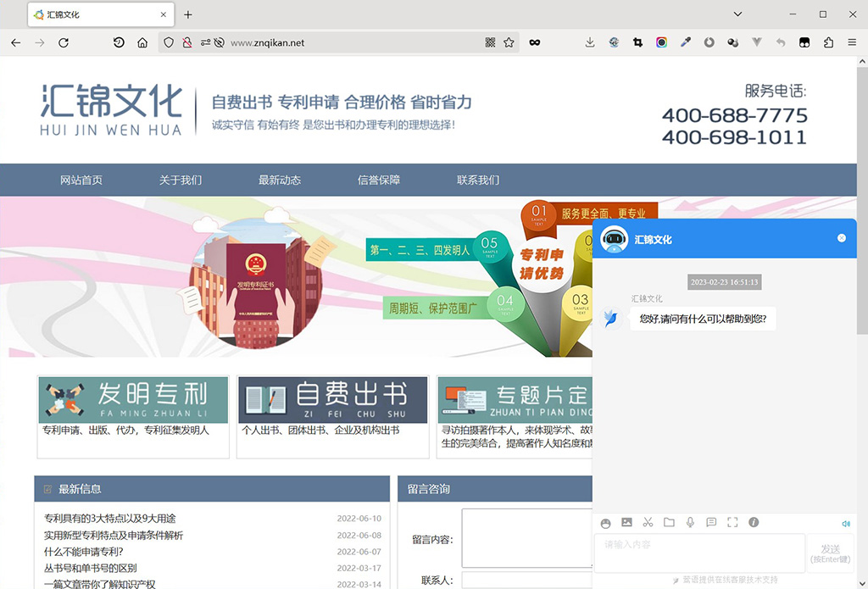
Task: Expand the chat window with the fullscreen icon
Action: [x=732, y=522]
